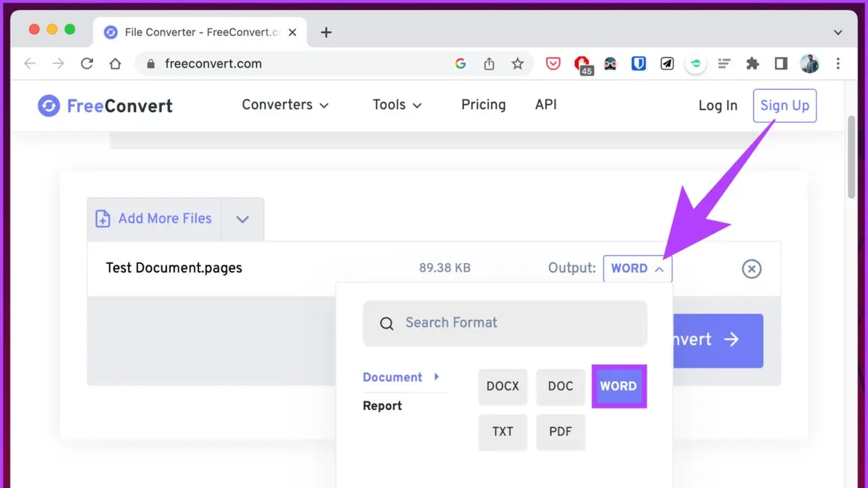
Task: Click the FreeConvert logo
Action: pyautogui.click(x=106, y=106)
